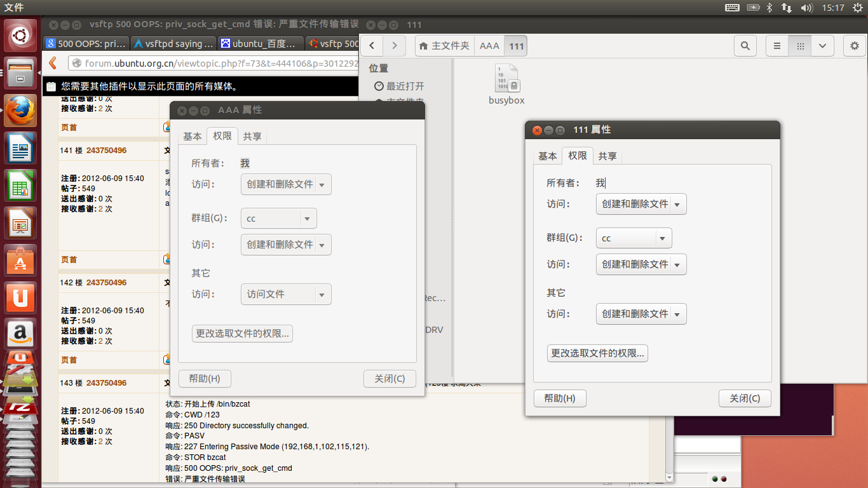Open the network connection indicator
Image resolution: width=868 pixels, height=488 pixels.
tap(787, 8)
